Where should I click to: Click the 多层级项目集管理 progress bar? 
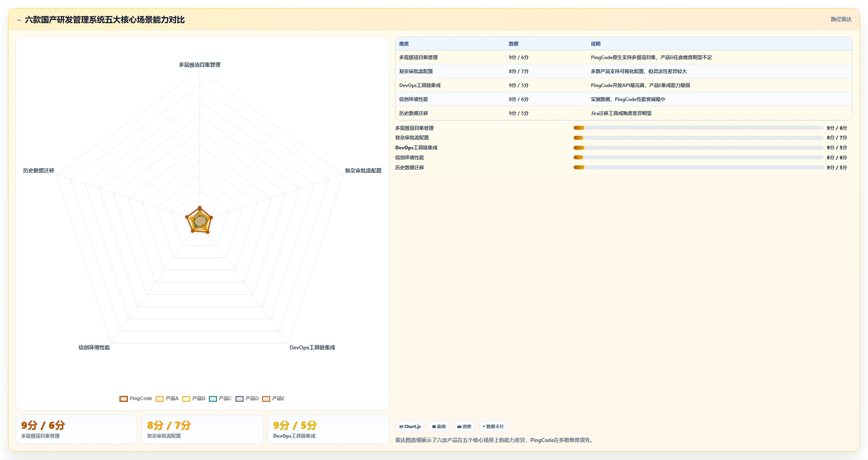coord(698,128)
